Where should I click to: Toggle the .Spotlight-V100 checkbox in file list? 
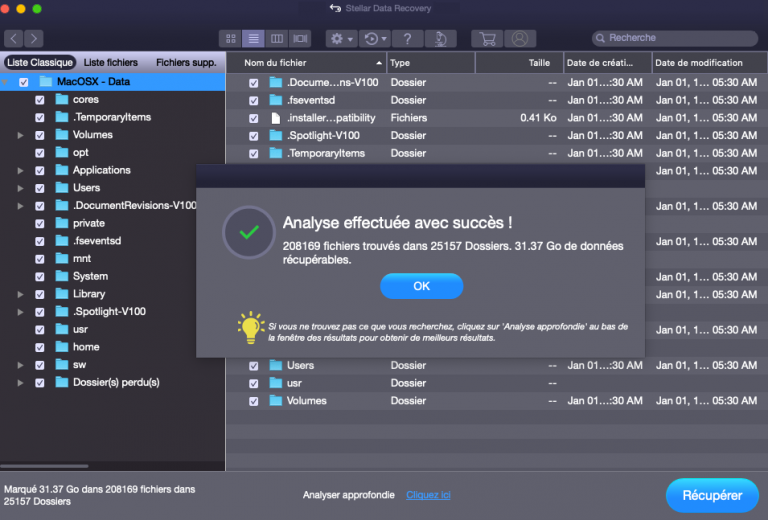(253, 136)
